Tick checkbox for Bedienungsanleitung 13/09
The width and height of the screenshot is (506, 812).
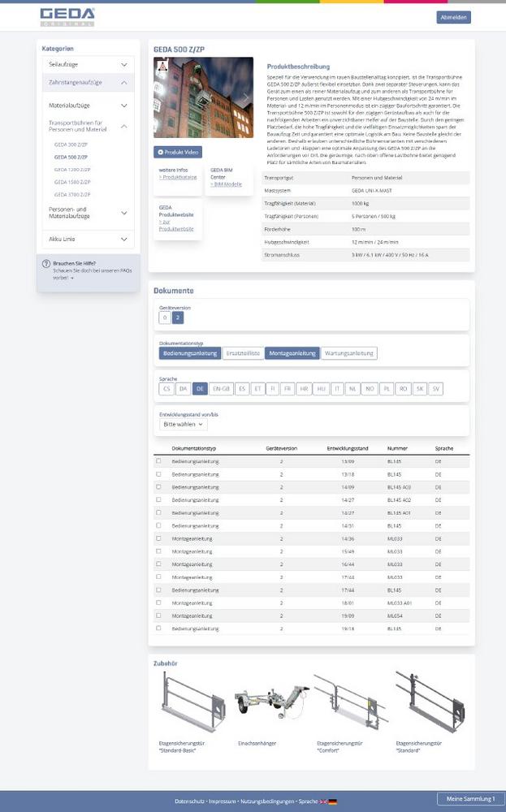click(x=158, y=461)
